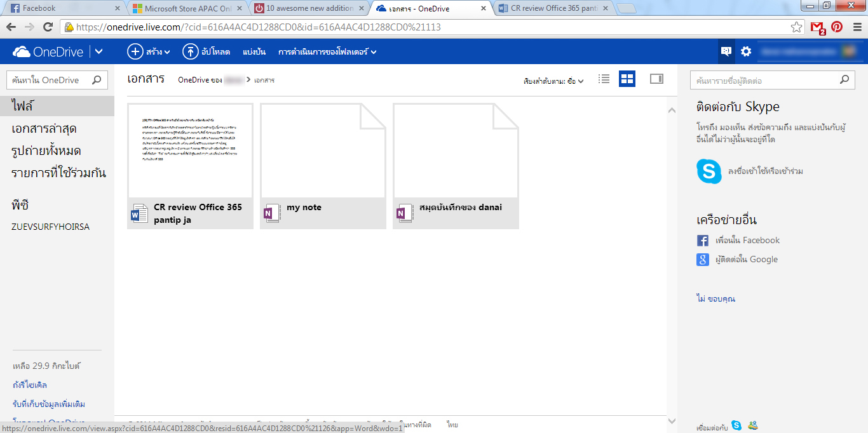
Task: Click the Word icon on CR review file
Action: (139, 214)
